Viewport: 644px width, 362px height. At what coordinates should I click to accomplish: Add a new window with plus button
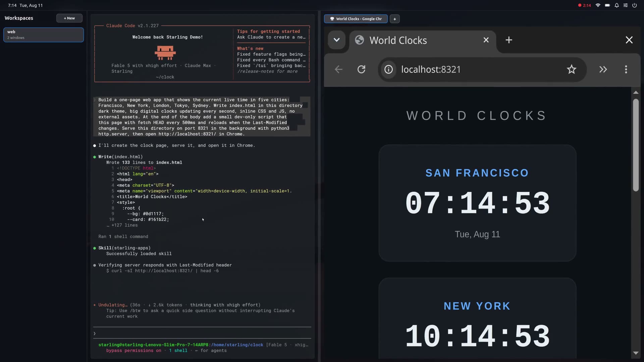click(x=394, y=19)
